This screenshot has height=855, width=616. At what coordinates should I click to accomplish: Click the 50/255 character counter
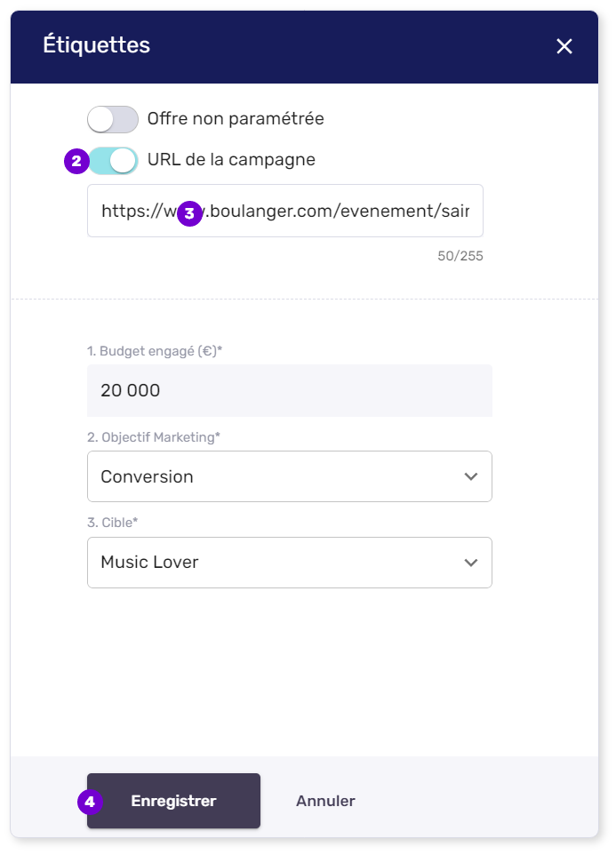460,257
